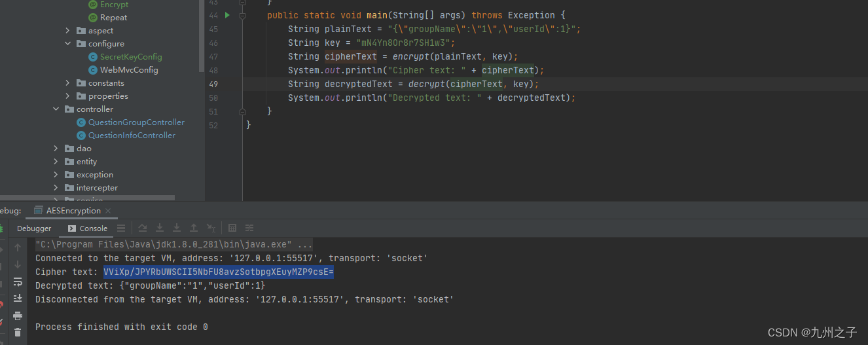868x345 pixels.
Task: Open the SecretKeyConfig class
Action: click(131, 57)
